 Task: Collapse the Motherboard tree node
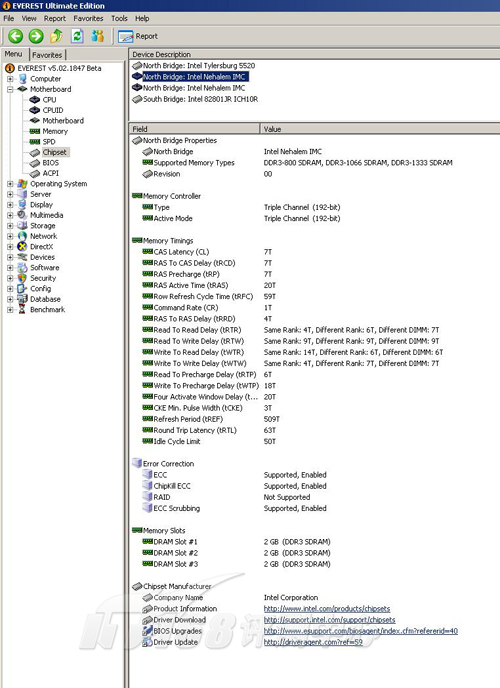point(10,89)
